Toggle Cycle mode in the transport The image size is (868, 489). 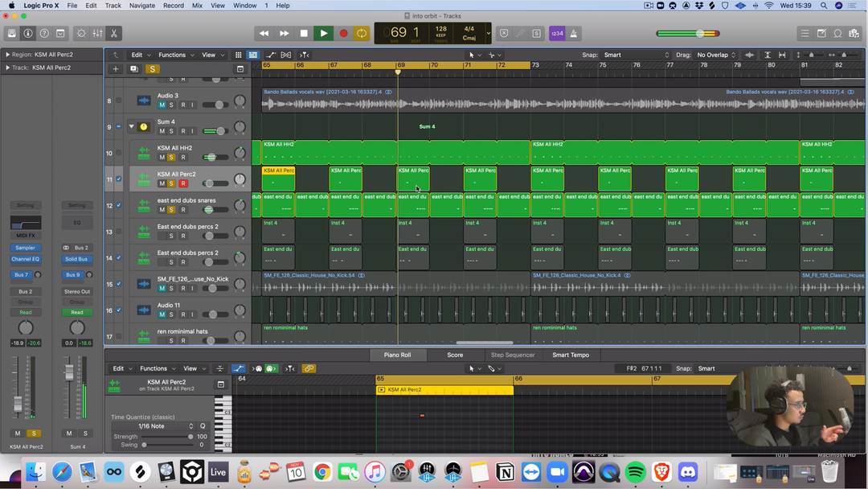tap(362, 34)
